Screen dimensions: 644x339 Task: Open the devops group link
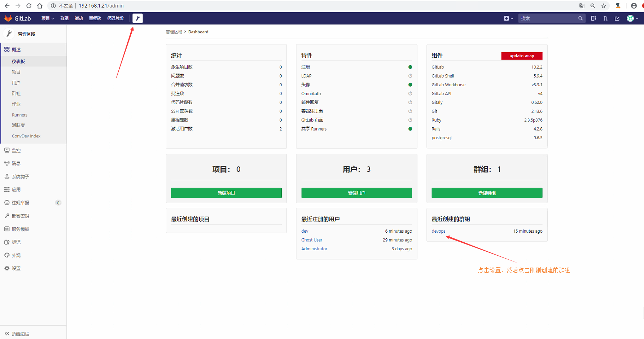click(438, 231)
